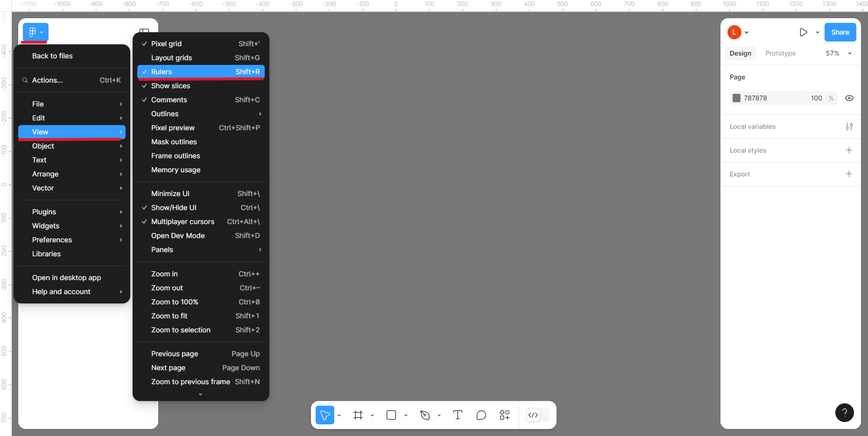Open Actions quick search
The width and height of the screenshot is (868, 436).
click(72, 80)
